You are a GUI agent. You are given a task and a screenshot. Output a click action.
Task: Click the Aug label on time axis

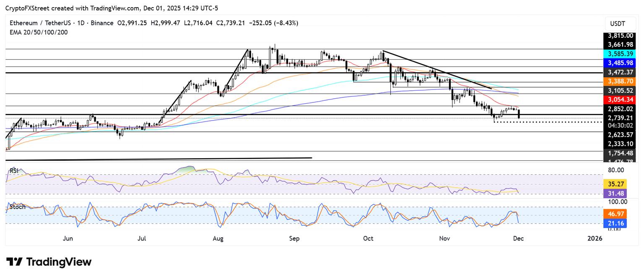[x=218, y=239]
